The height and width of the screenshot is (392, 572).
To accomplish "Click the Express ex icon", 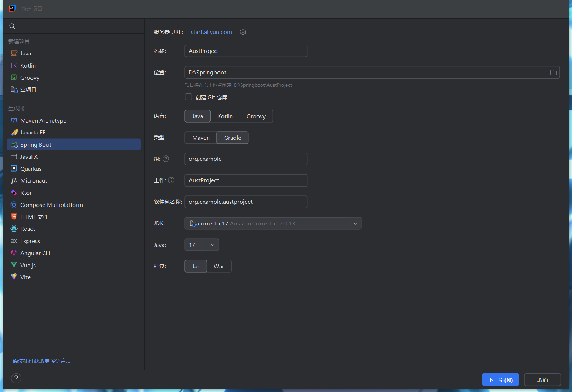I will 14,241.
